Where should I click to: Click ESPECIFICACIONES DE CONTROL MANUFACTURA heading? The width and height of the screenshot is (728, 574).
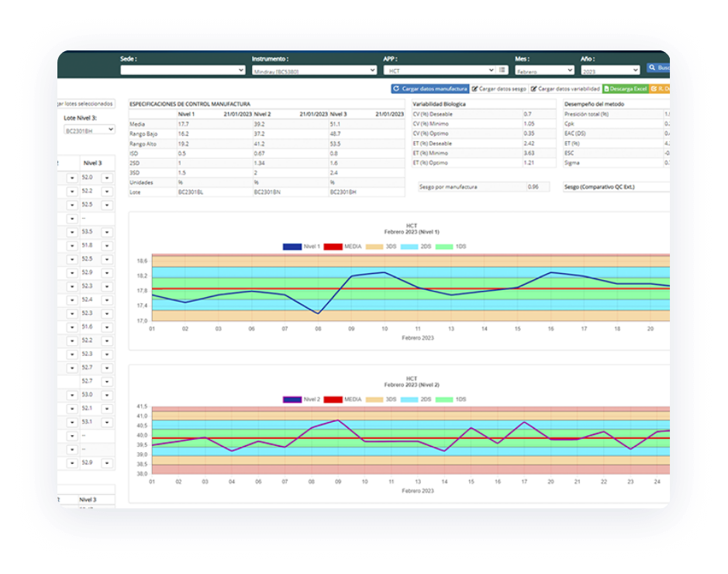[x=189, y=104]
